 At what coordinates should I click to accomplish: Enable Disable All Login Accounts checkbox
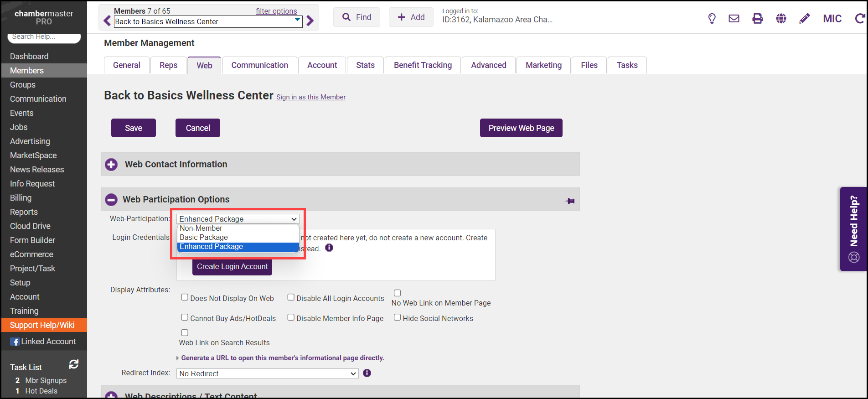pos(291,297)
